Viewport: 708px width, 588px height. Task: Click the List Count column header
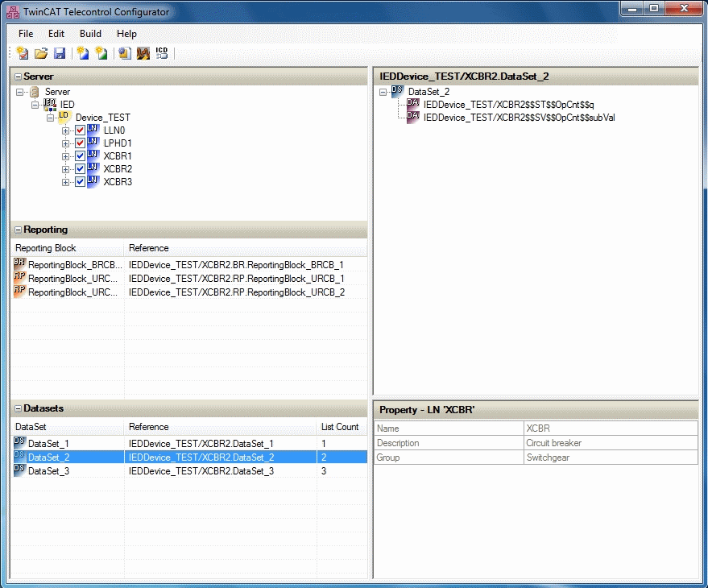tap(342, 427)
